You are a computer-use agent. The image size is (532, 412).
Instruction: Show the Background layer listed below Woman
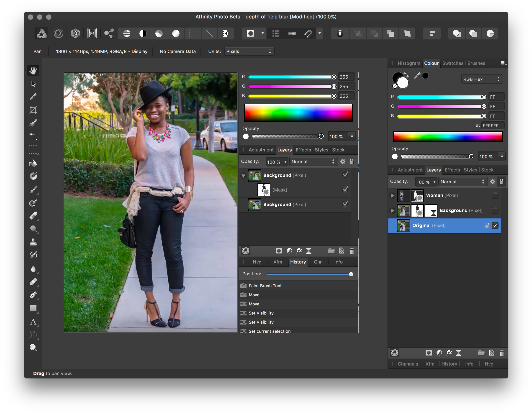point(495,210)
